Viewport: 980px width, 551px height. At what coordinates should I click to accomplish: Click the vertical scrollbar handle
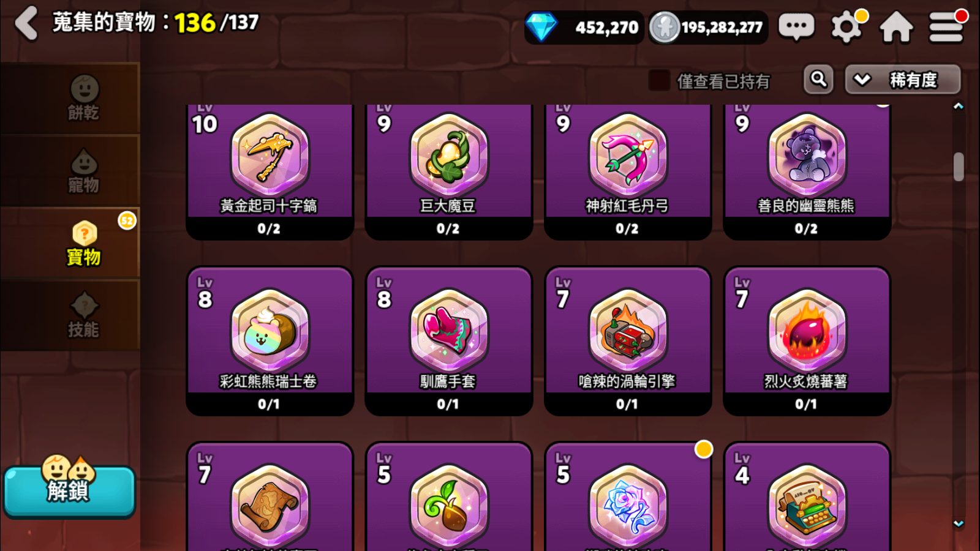(x=959, y=167)
